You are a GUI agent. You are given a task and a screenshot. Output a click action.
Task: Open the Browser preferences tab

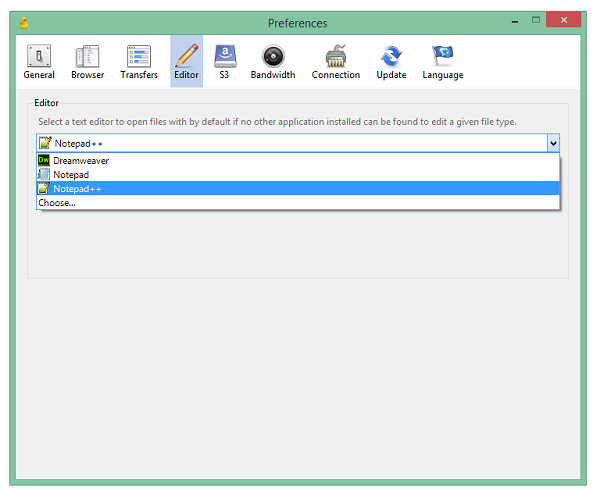click(x=88, y=61)
